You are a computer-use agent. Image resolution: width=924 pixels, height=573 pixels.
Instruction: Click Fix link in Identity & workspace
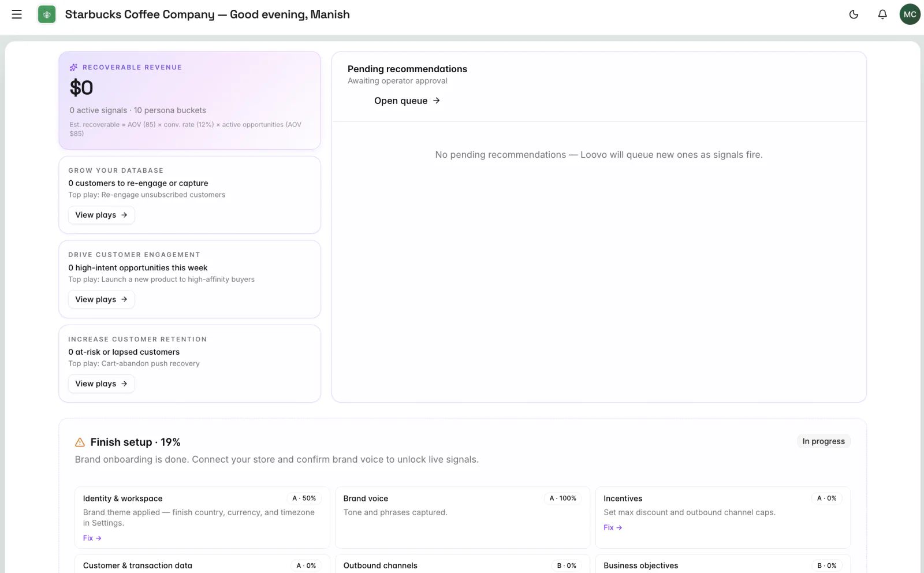click(x=92, y=538)
